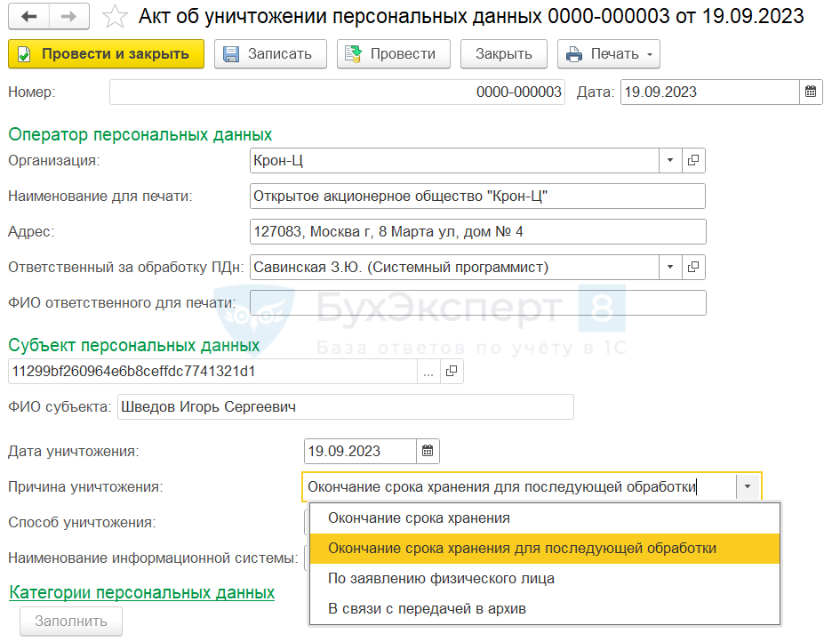Open 'Категории персональных данных' link
Screen dimensions: 840x642
click(x=142, y=593)
